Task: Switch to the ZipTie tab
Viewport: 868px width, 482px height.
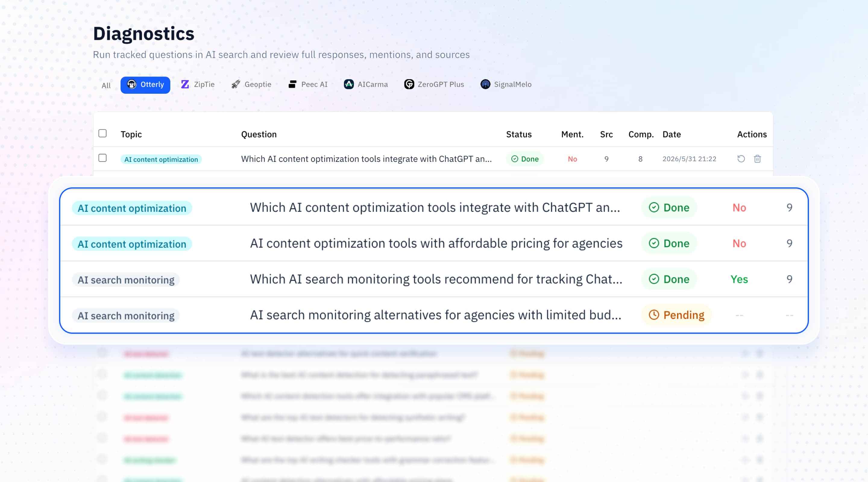Action: tap(198, 85)
